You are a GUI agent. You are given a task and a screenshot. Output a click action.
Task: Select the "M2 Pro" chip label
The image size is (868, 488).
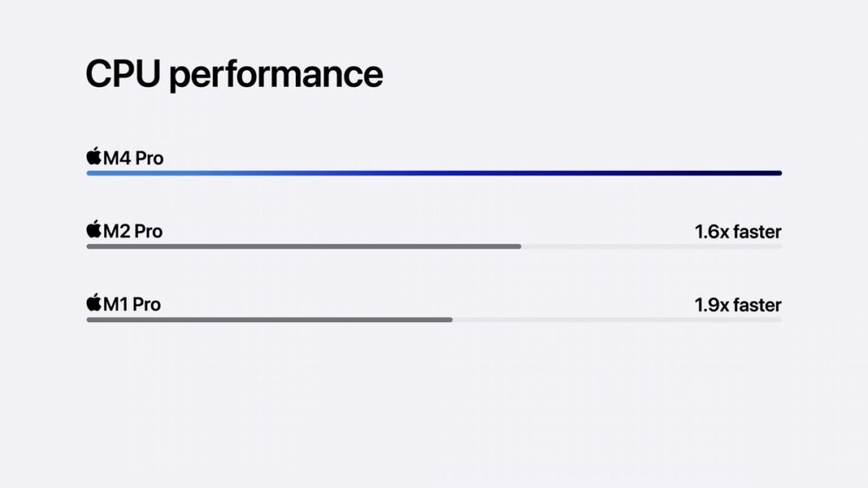click(133, 231)
